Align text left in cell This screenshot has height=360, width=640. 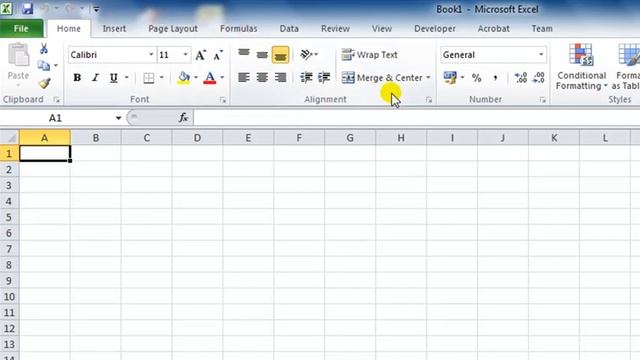pyautogui.click(x=244, y=78)
